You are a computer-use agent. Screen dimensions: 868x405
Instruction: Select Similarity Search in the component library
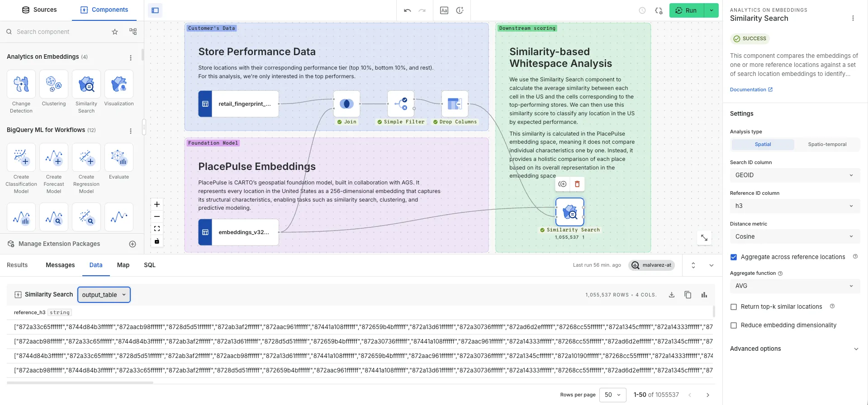tap(86, 84)
